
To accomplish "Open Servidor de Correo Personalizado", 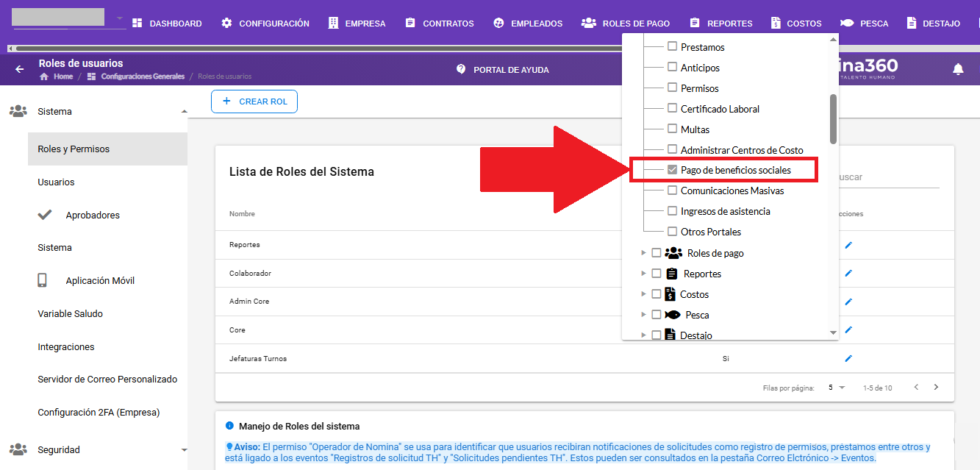I will click(107, 380).
